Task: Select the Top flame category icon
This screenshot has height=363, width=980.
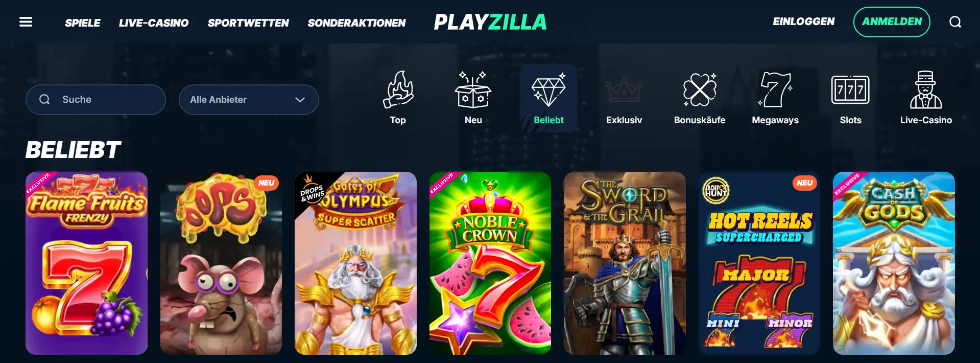Action: 398,98
